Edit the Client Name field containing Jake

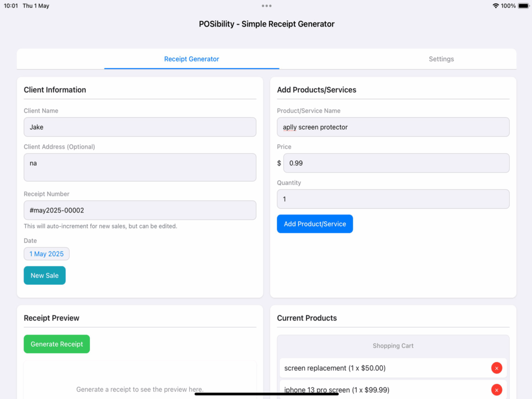tap(140, 127)
